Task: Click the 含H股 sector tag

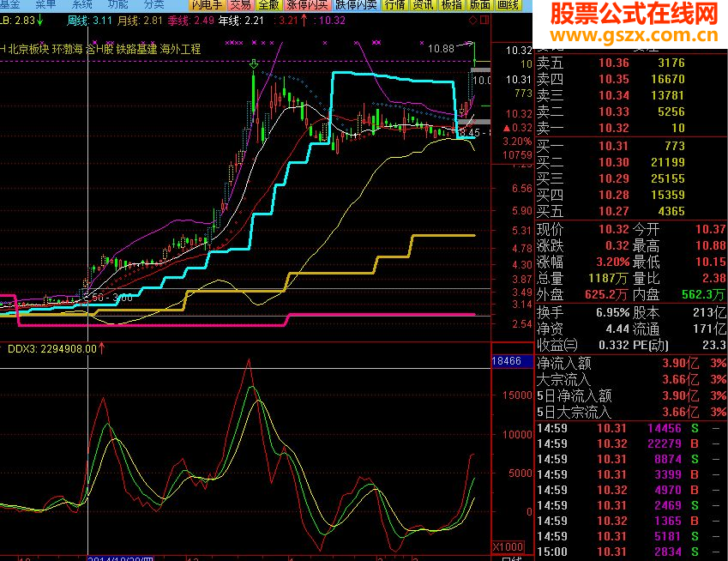Action: click(x=99, y=49)
